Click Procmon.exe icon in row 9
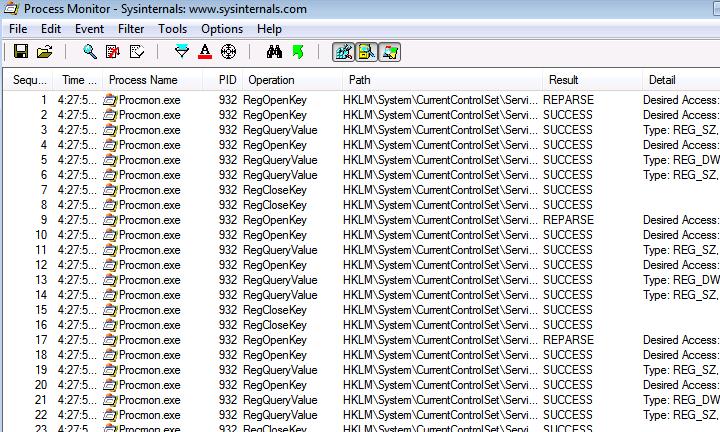Viewport: 720px width, 432px height. 110,220
